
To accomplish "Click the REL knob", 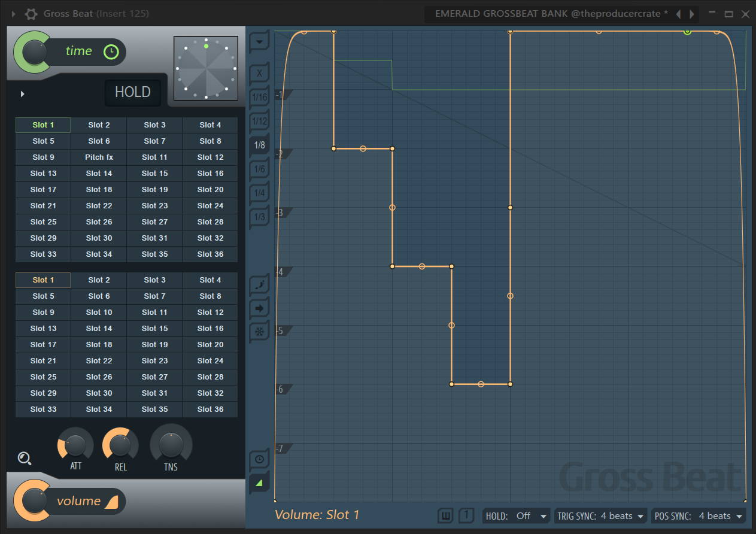I will (120, 446).
